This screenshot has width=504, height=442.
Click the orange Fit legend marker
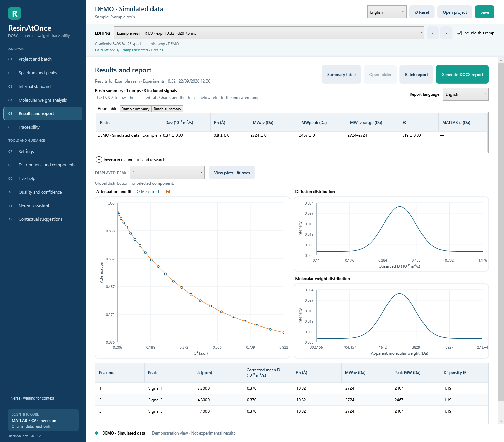[x=164, y=192]
